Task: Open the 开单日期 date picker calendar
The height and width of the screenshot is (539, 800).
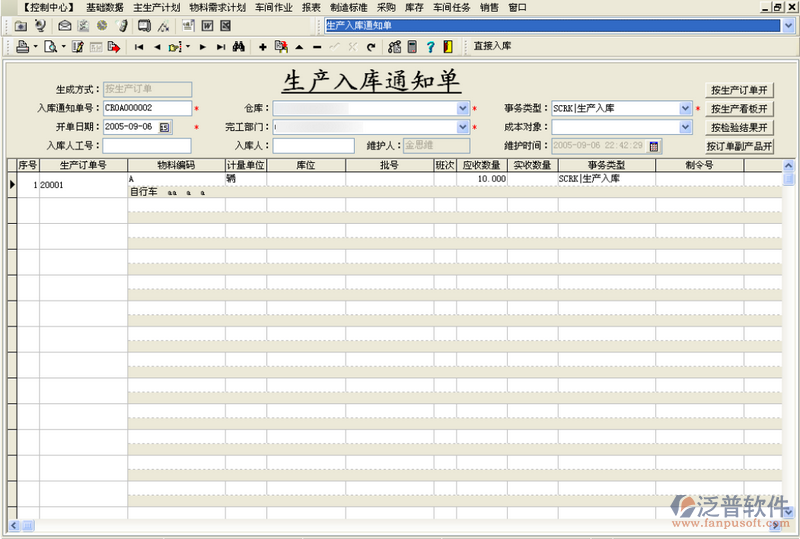Action: coord(164,127)
